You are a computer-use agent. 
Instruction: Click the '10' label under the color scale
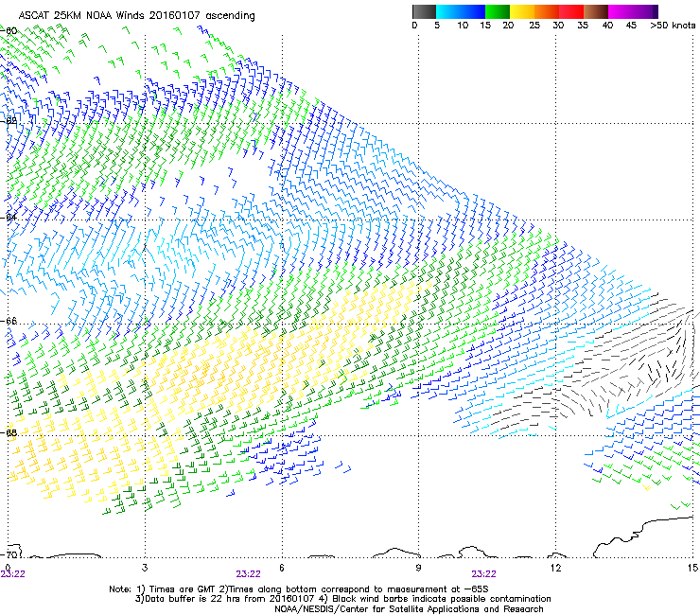[463, 26]
